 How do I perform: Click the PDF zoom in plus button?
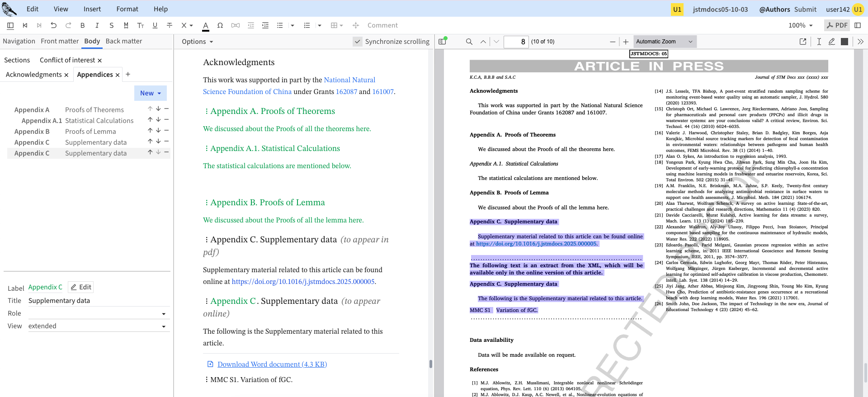(626, 42)
